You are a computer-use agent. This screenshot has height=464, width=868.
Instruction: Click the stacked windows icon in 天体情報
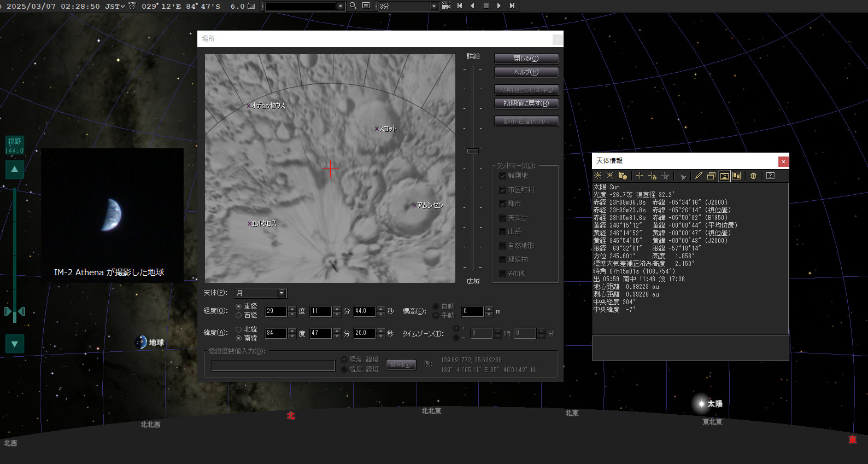(711, 176)
